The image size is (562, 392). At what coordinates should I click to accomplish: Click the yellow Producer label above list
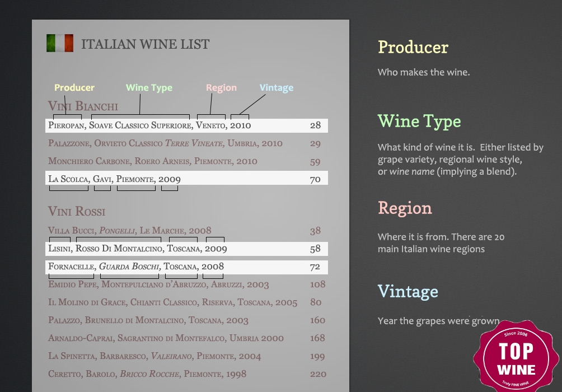[x=74, y=87]
